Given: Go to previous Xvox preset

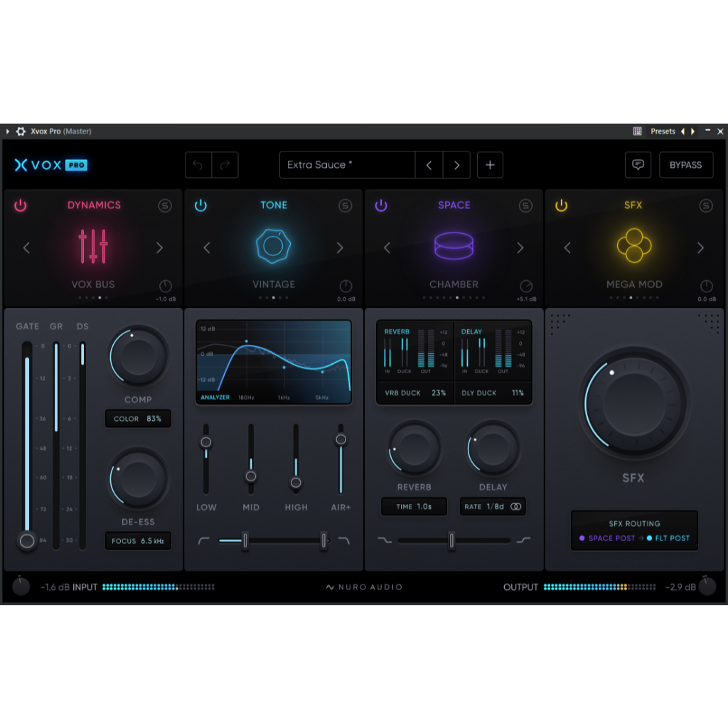Looking at the screenshot, I should click(429, 165).
